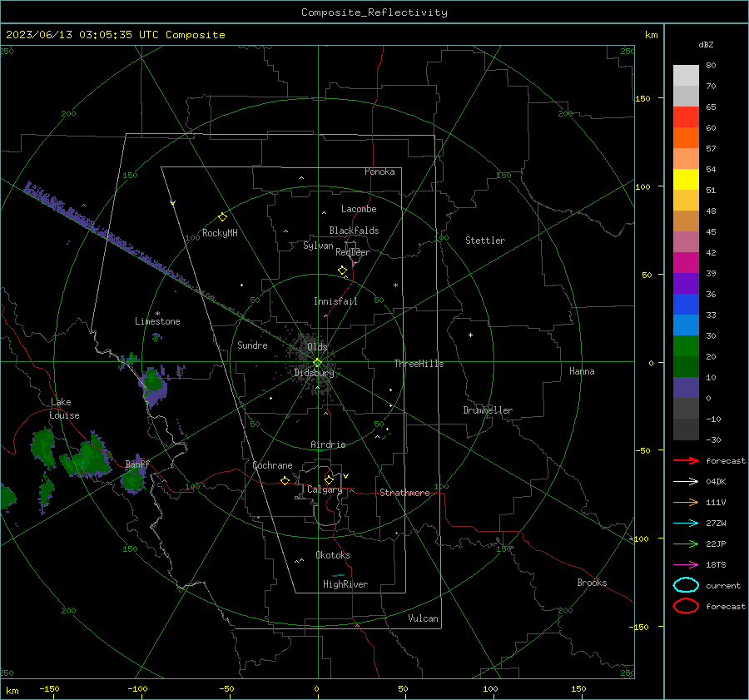This screenshot has height=700, width=749.
Task: Click the RockyMH label
Action: point(220,233)
